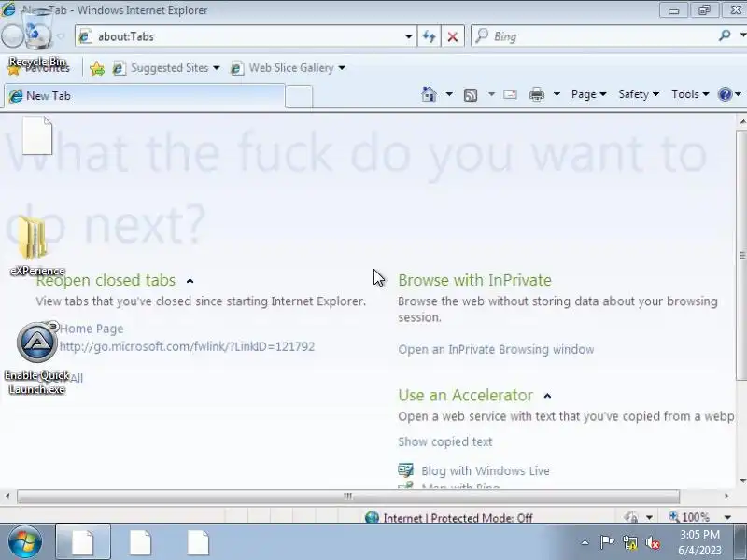This screenshot has height=560, width=747.
Task: Open the Tools menu
Action: click(690, 94)
